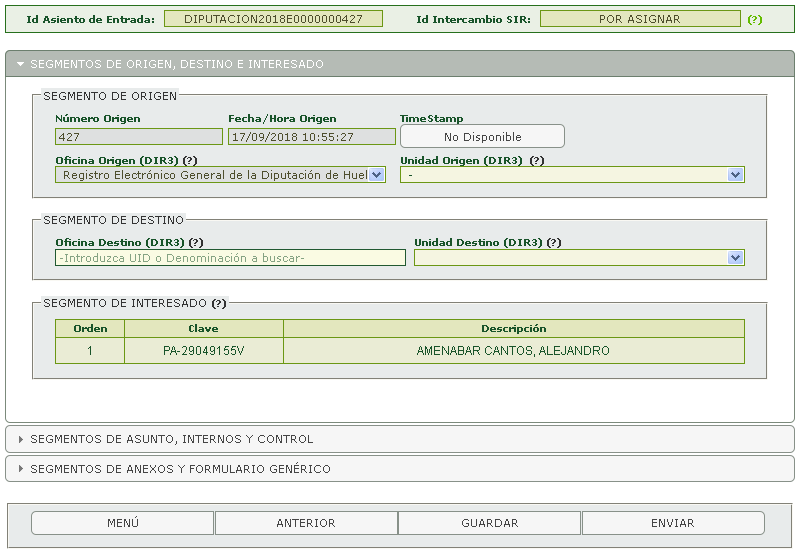This screenshot has width=800, height=555.
Task: Click the No Disponible TimeStamp button
Action: (x=483, y=137)
